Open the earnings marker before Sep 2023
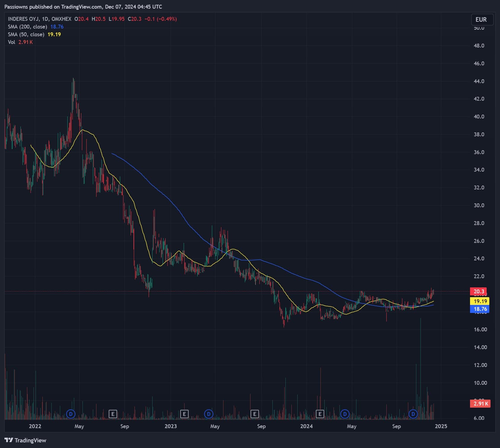The height and width of the screenshot is (448, 500). tap(255, 414)
